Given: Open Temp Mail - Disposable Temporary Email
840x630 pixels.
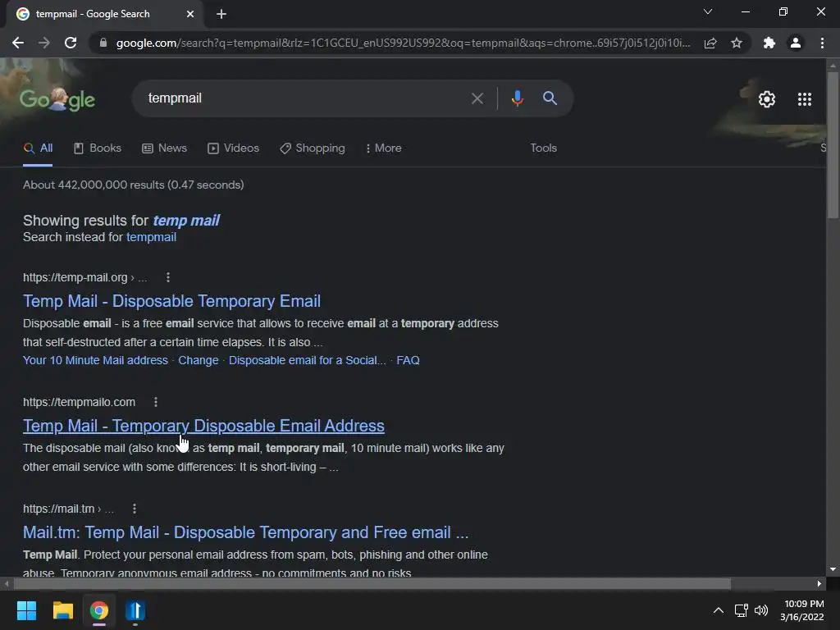Looking at the screenshot, I should pos(171,301).
